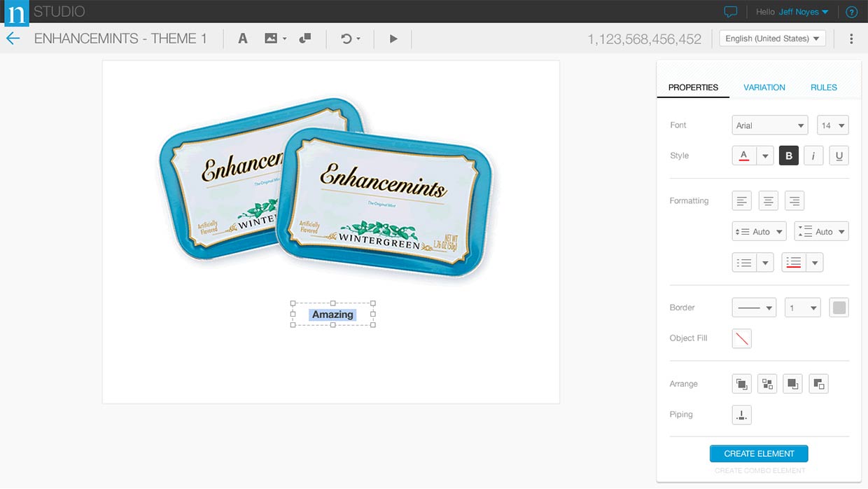The width and height of the screenshot is (868, 489).
Task: Click the Piping icon
Action: coord(742,415)
